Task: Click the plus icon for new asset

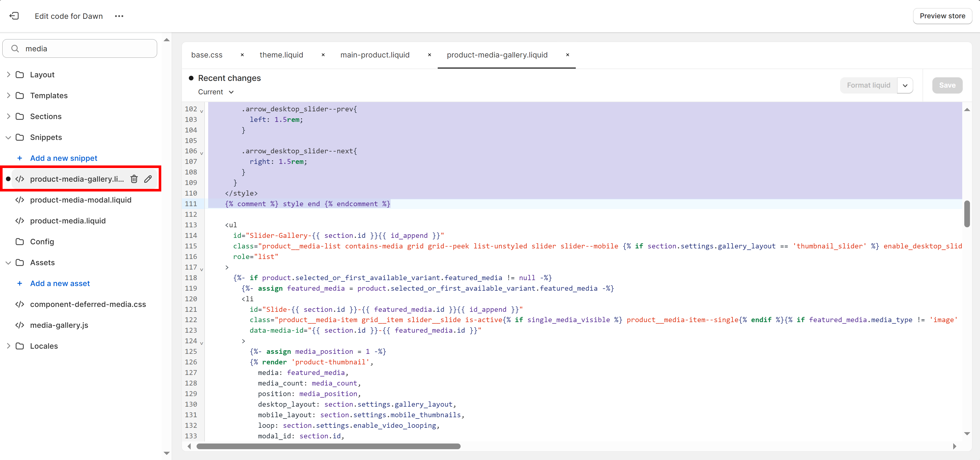Action: coord(20,283)
